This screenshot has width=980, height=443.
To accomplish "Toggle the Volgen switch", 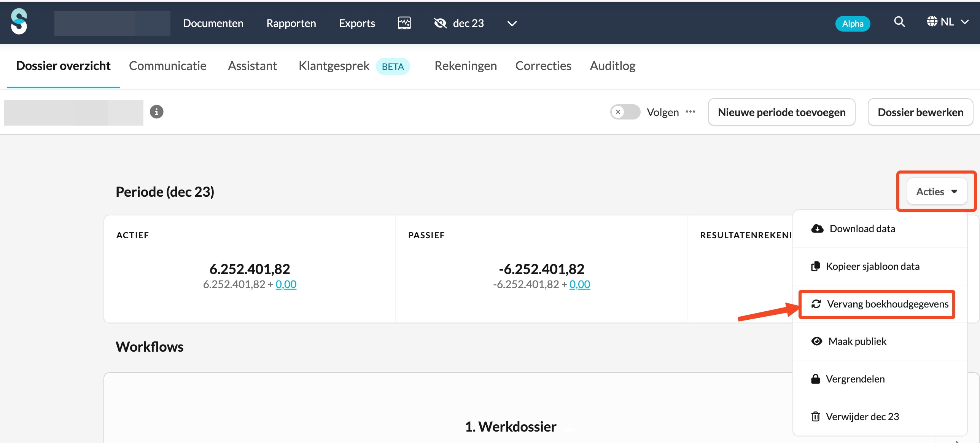I will [x=625, y=112].
